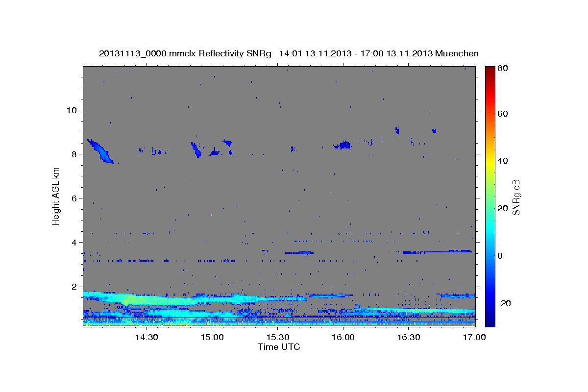The height and width of the screenshot is (392, 588).
Task: Click the colorbar value 80
Action: click(x=503, y=69)
